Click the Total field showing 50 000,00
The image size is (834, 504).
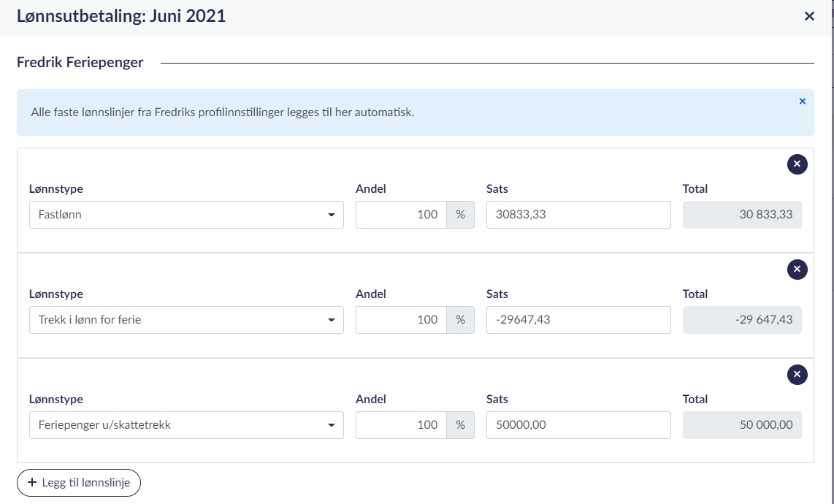tap(741, 425)
